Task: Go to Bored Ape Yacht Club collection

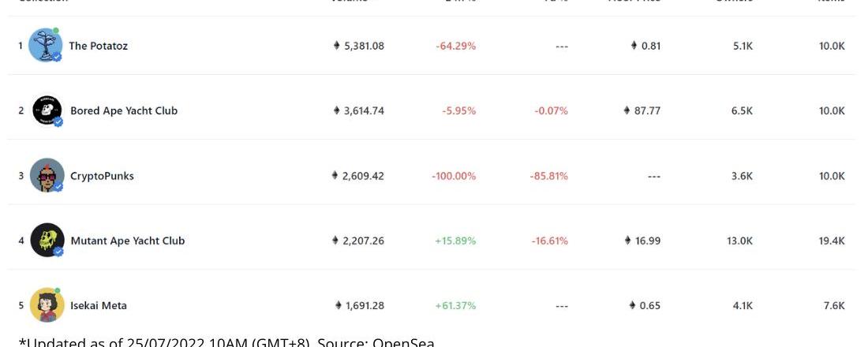Action: tap(124, 110)
